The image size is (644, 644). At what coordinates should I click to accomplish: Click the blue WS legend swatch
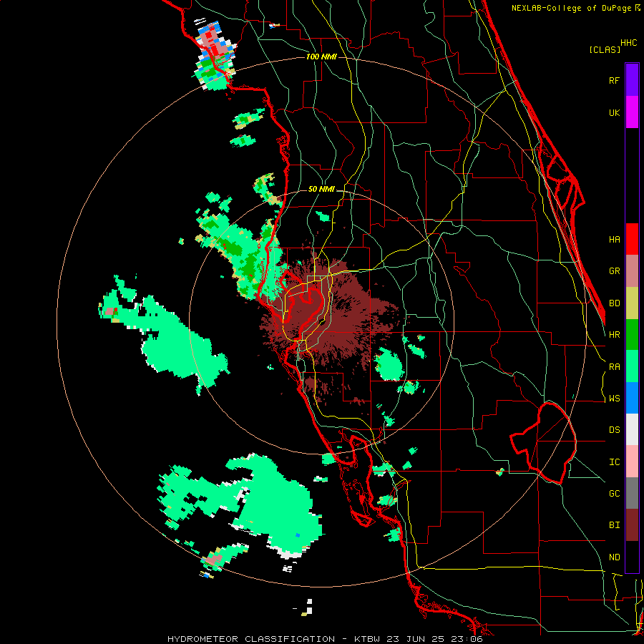point(632,398)
